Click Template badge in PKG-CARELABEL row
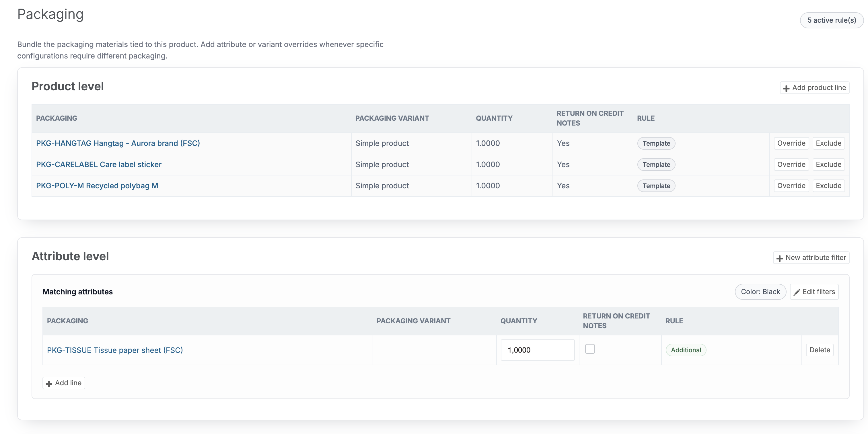Screen dimensions: 868x434 click(x=656, y=165)
